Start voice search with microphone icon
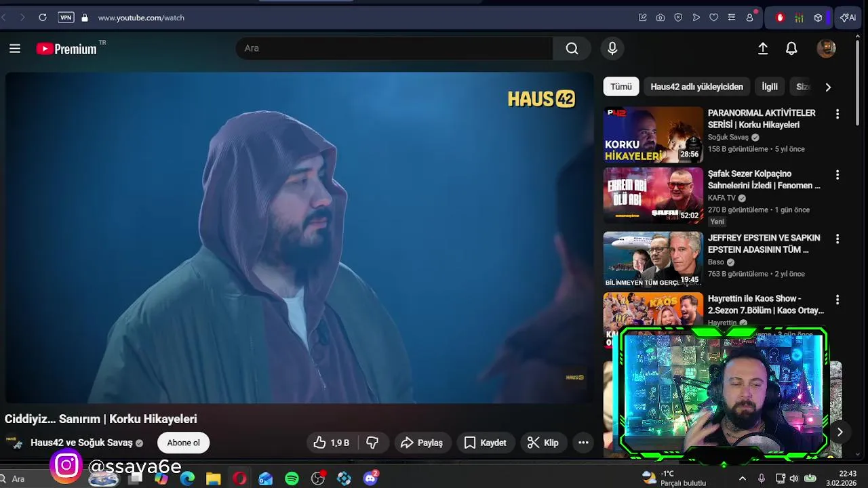The height and width of the screenshot is (488, 868). click(x=612, y=48)
